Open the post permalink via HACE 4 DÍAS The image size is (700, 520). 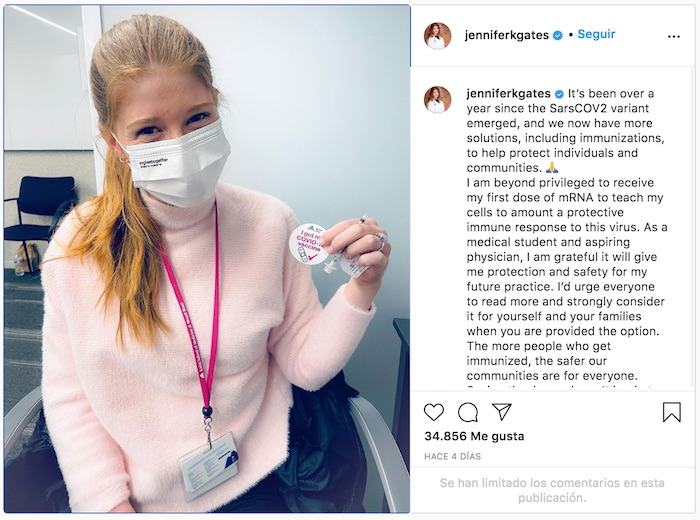452,456
